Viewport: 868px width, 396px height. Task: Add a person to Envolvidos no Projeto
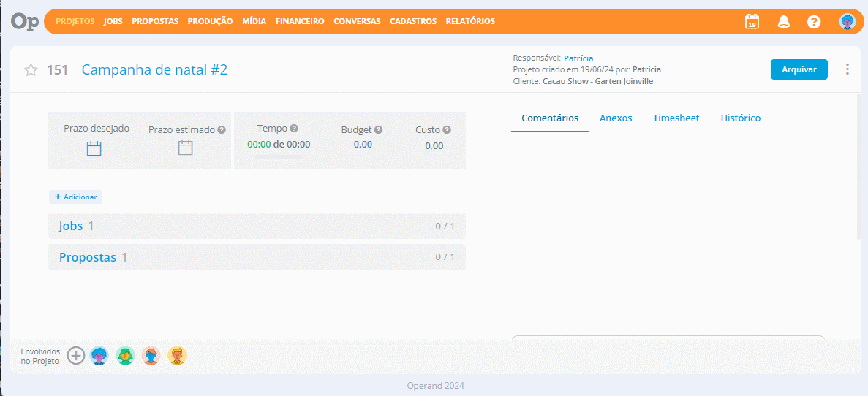pyautogui.click(x=76, y=356)
